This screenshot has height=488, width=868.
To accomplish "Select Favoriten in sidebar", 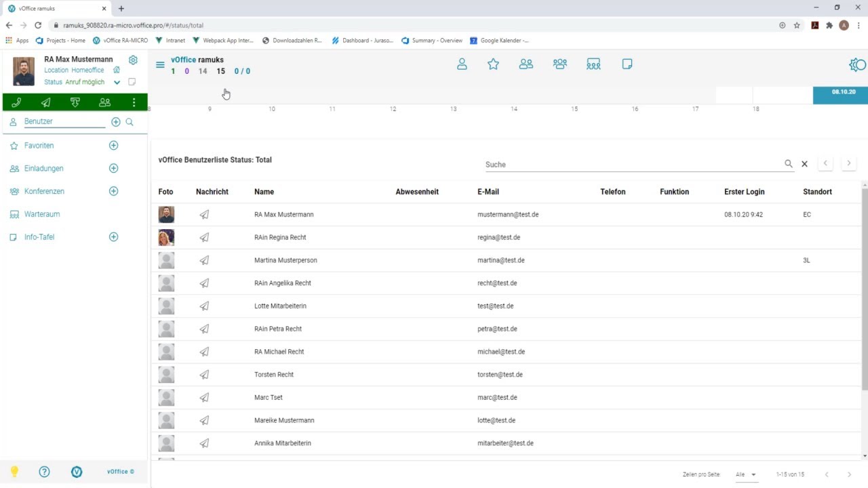I will (39, 146).
